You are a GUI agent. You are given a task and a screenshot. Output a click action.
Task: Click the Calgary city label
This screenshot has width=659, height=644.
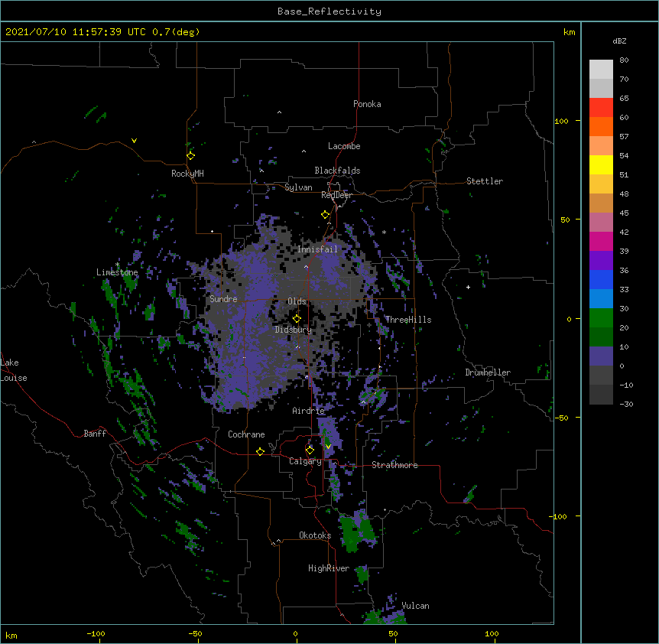pyautogui.click(x=306, y=461)
